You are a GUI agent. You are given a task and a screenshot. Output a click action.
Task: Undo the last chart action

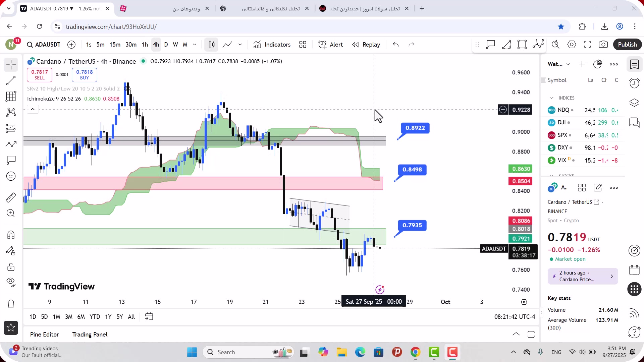coord(396,45)
